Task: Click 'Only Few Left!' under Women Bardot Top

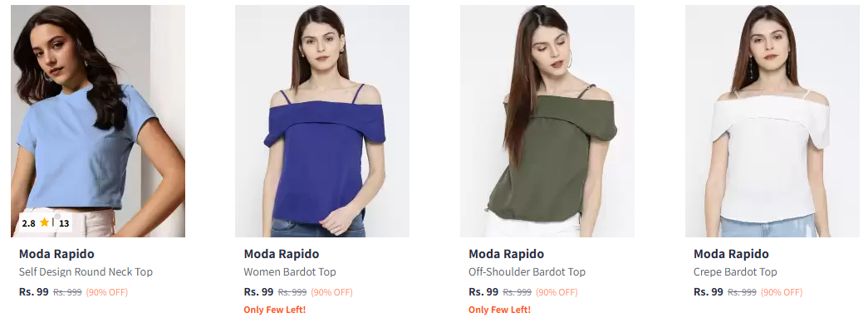Action: tap(275, 310)
